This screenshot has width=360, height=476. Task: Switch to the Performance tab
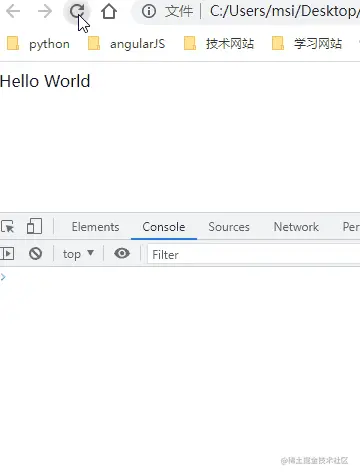point(351,227)
